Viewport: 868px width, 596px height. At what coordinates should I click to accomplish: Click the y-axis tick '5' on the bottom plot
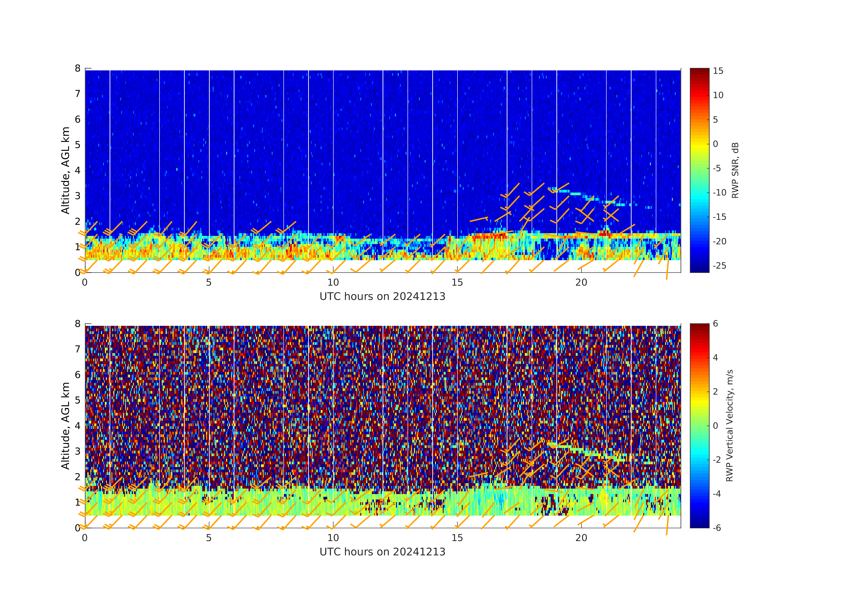click(x=77, y=400)
